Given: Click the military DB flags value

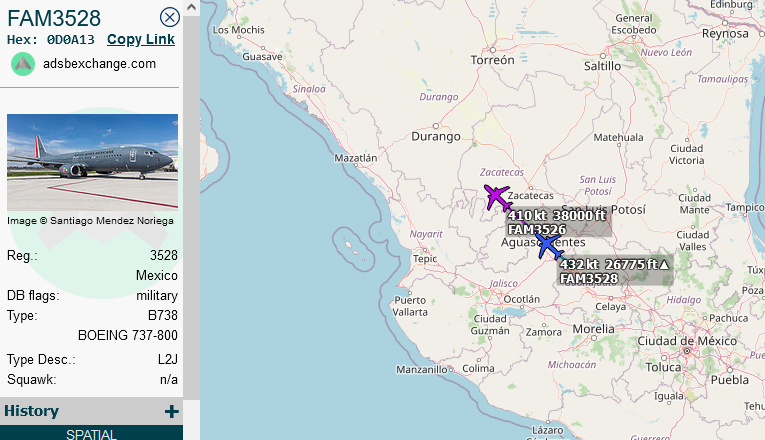Looking at the screenshot, I should (x=157, y=296).
